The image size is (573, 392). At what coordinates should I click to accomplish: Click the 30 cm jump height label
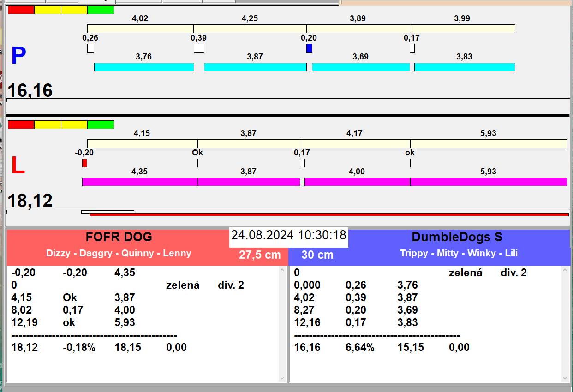317,255
